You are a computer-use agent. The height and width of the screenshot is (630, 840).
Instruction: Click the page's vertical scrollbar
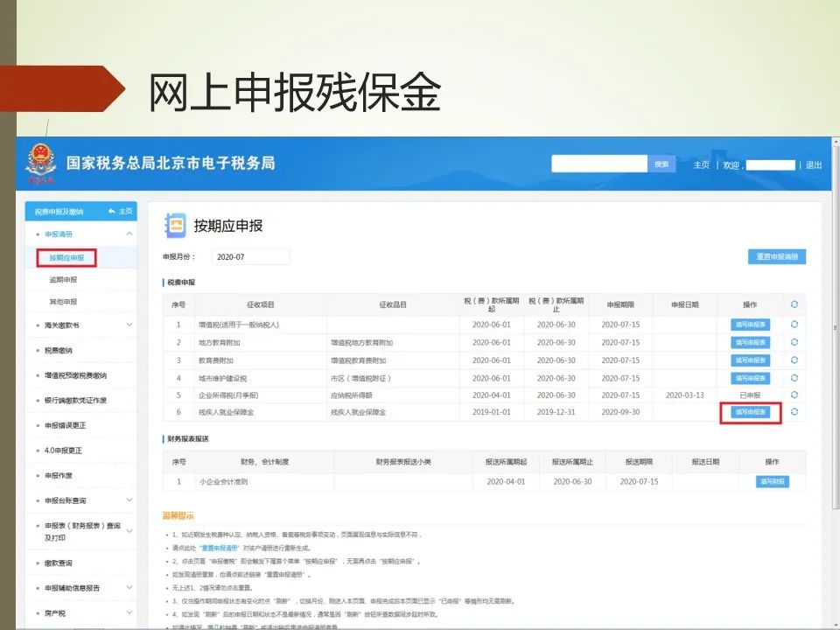[835, 326]
